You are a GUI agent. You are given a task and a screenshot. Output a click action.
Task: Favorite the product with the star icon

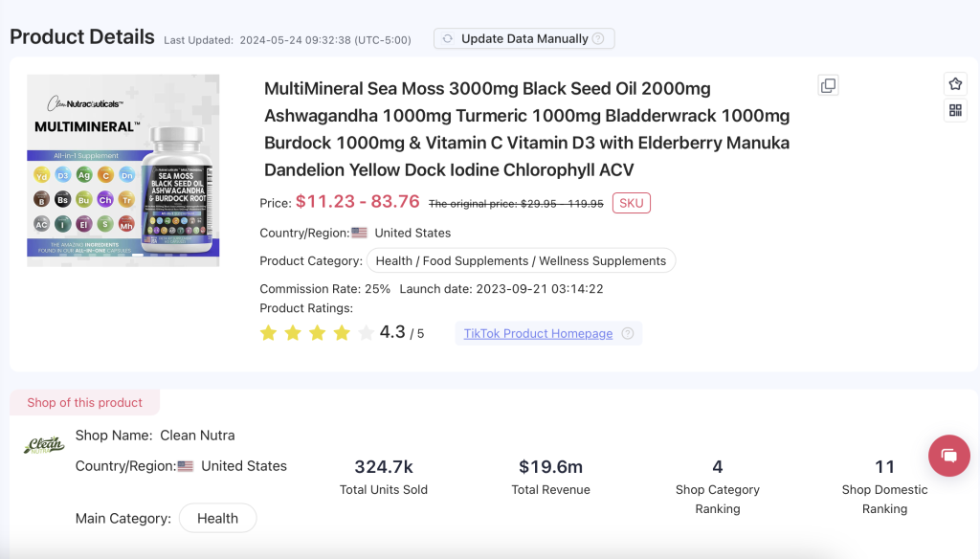point(955,84)
